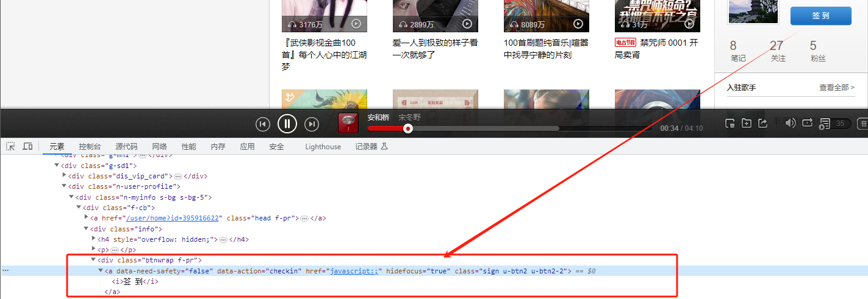
Task: Click the picture-in-picture icon in the player bar
Action: coord(730,123)
